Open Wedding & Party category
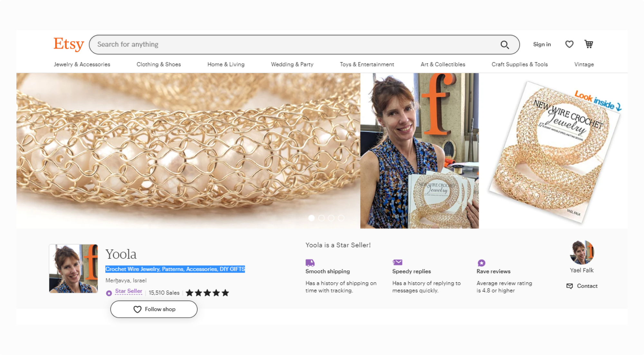Screen dimensions: 644x355 292,64
